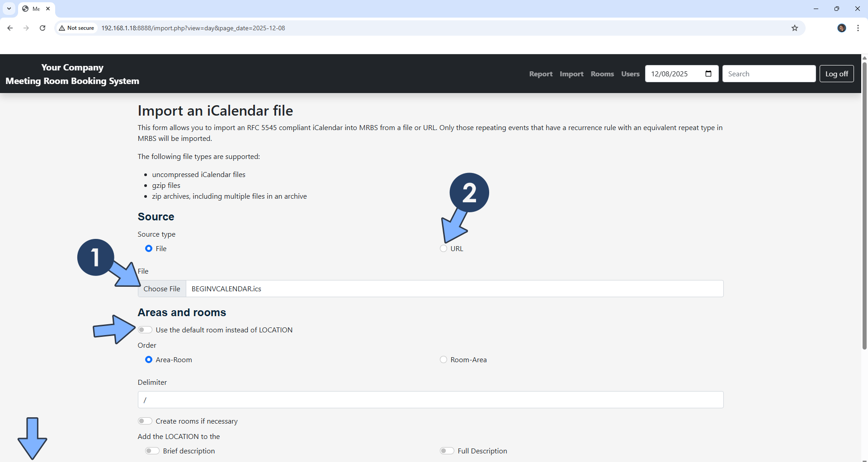Enable the Full Description toggle
The image size is (868, 462).
tap(447, 451)
